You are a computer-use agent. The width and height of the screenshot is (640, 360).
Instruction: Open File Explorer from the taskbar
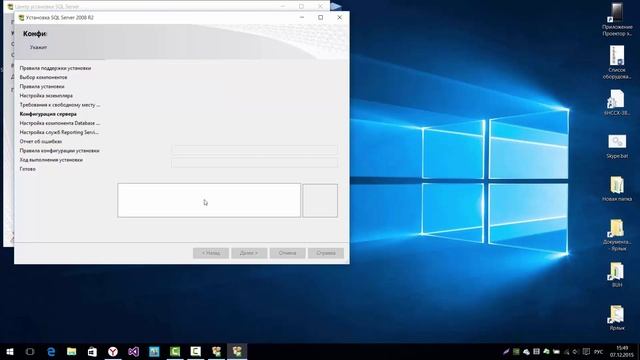71,351
